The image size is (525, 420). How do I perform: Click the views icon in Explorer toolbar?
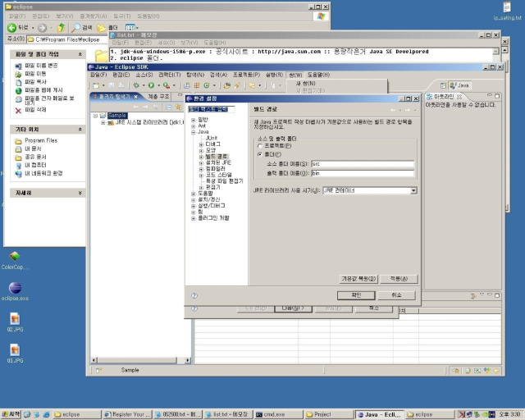coord(130,28)
